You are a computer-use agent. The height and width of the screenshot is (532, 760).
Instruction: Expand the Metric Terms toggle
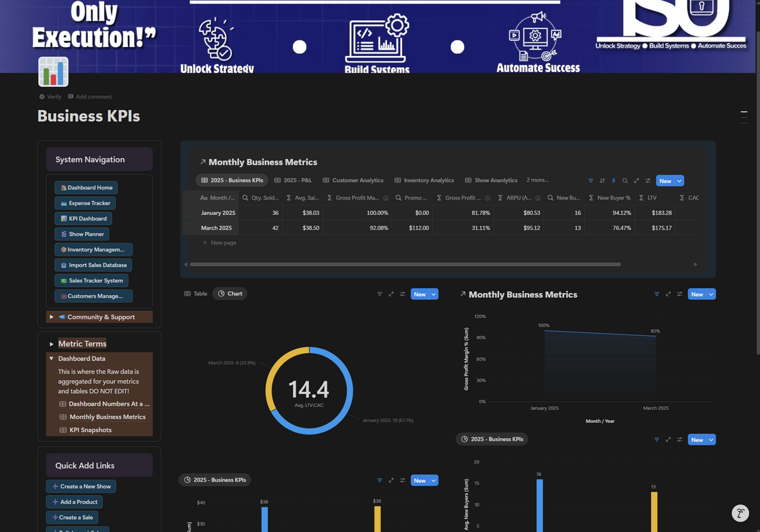pyautogui.click(x=51, y=344)
